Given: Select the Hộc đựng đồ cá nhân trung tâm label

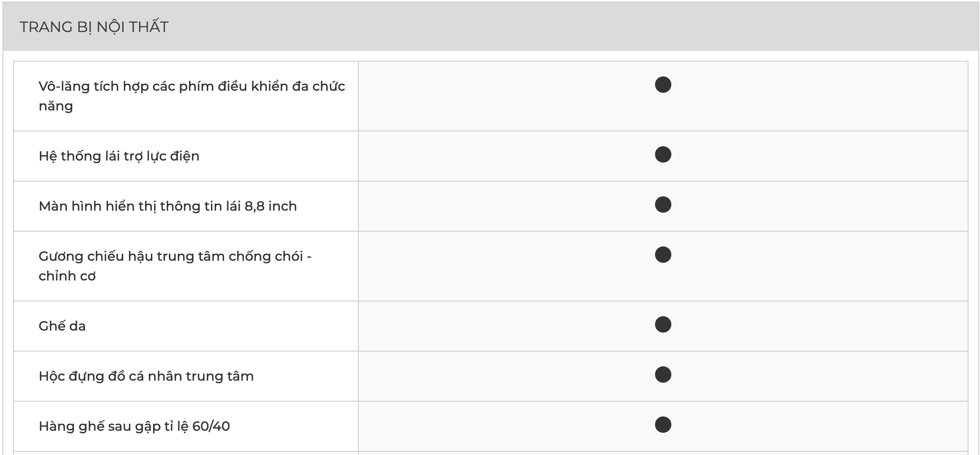Looking at the screenshot, I should (146, 377).
